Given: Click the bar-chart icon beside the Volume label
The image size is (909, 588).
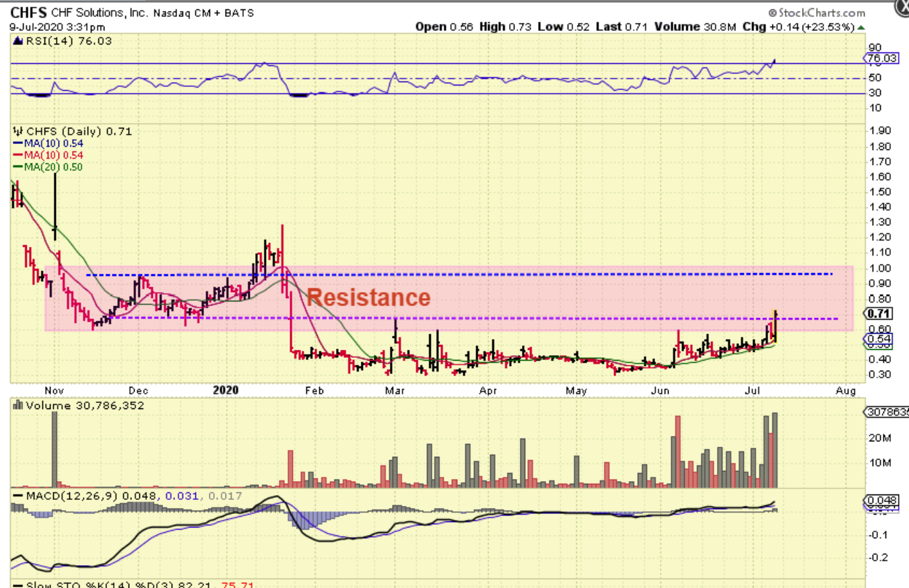Looking at the screenshot, I should [x=17, y=405].
